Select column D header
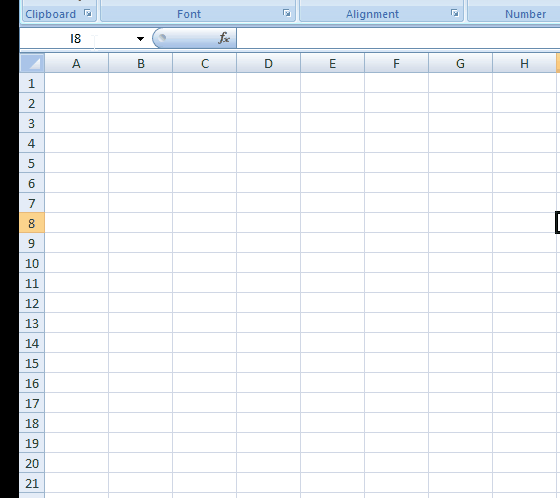560x498 pixels. pos(269,64)
